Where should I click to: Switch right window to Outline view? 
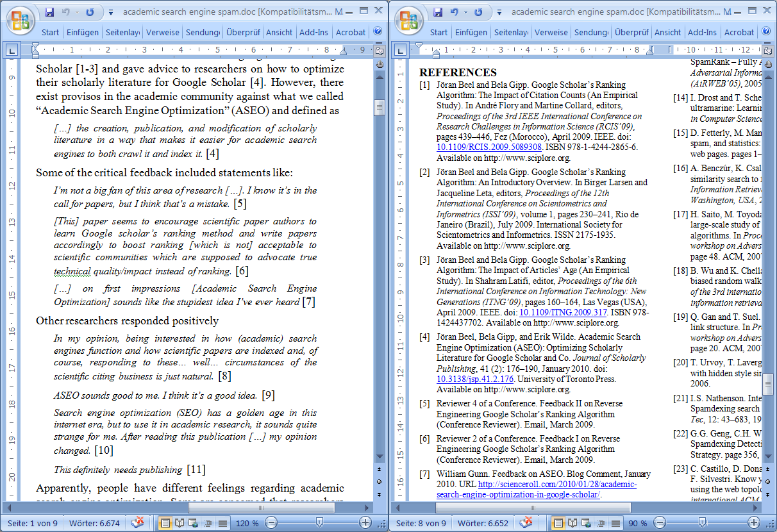pyautogui.click(x=601, y=523)
